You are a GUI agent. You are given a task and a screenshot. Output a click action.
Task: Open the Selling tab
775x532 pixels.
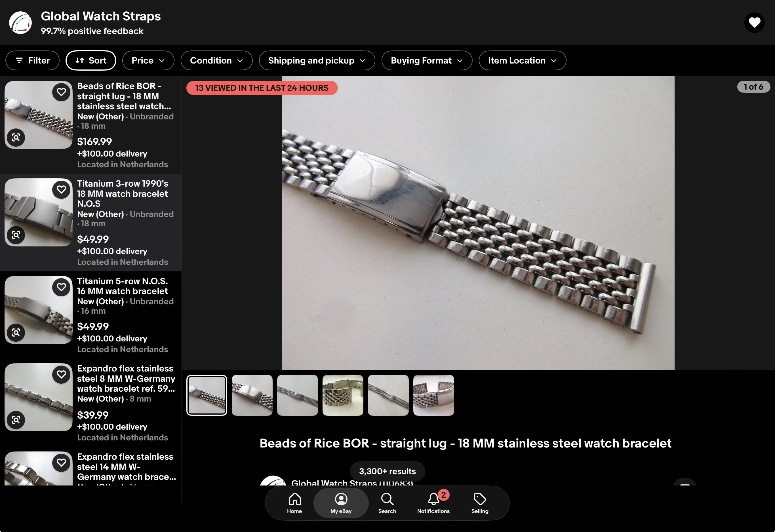(479, 503)
